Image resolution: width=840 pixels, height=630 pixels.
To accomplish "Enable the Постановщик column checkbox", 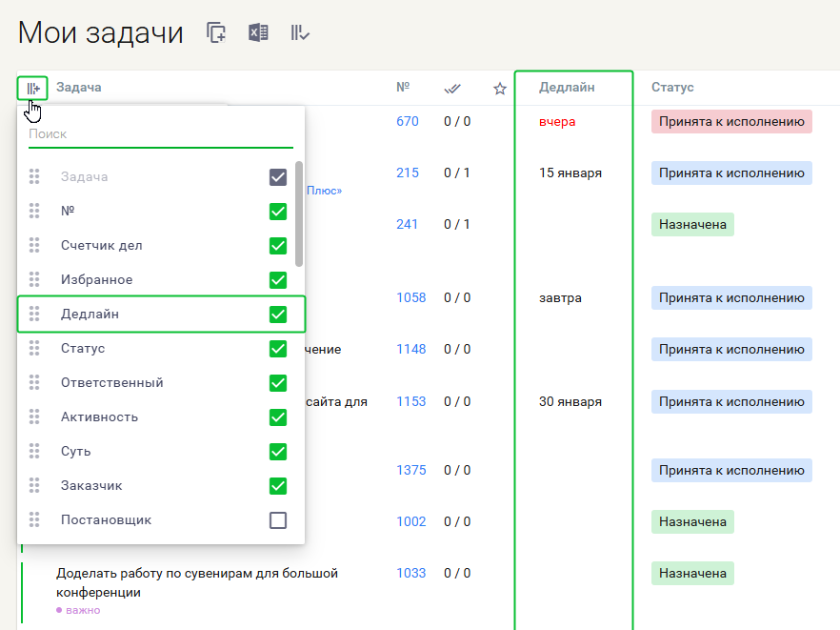I will point(278,520).
